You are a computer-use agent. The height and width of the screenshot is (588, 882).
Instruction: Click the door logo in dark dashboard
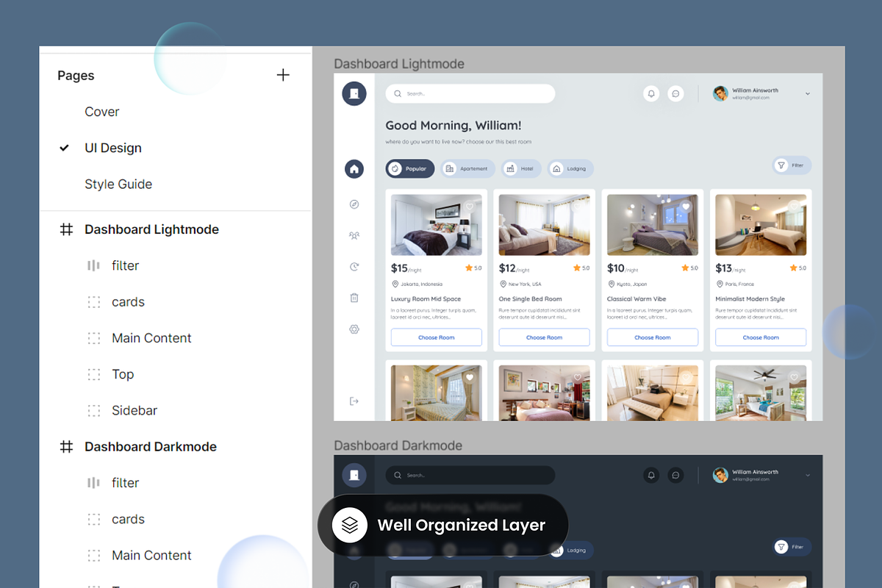click(x=354, y=475)
